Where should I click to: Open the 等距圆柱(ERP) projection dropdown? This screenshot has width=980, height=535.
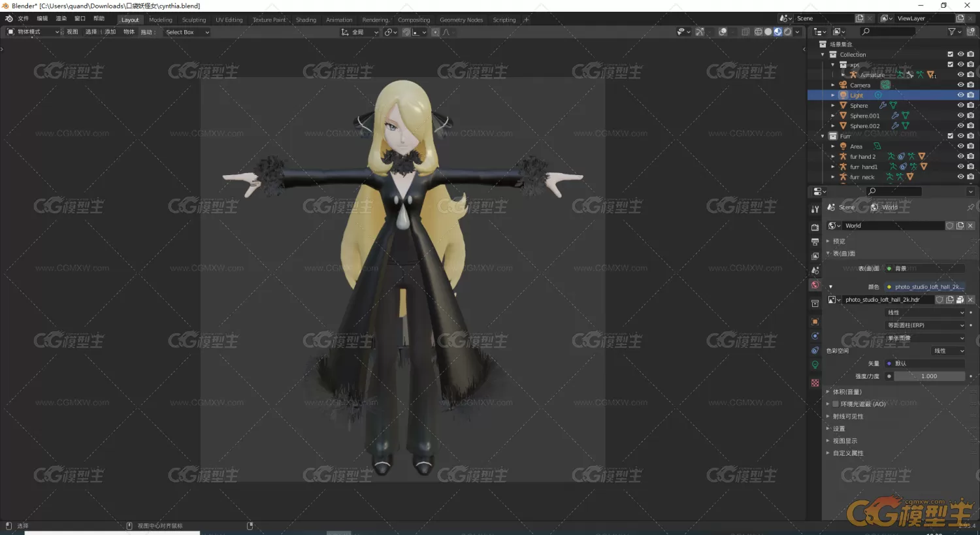coord(925,325)
